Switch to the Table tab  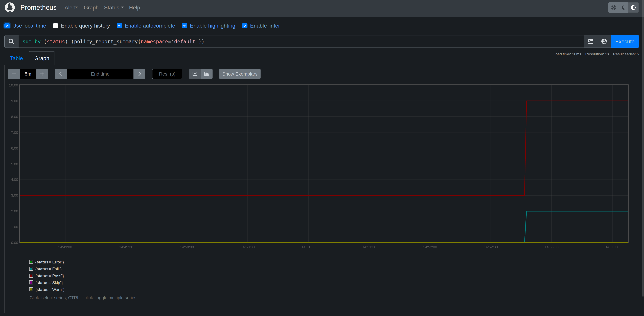point(16,58)
